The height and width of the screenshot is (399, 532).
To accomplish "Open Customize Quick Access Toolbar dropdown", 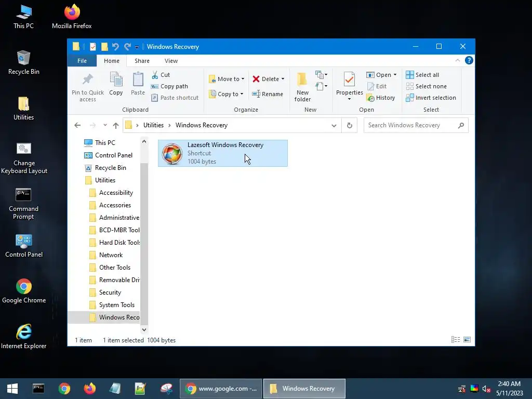I will coord(137,47).
